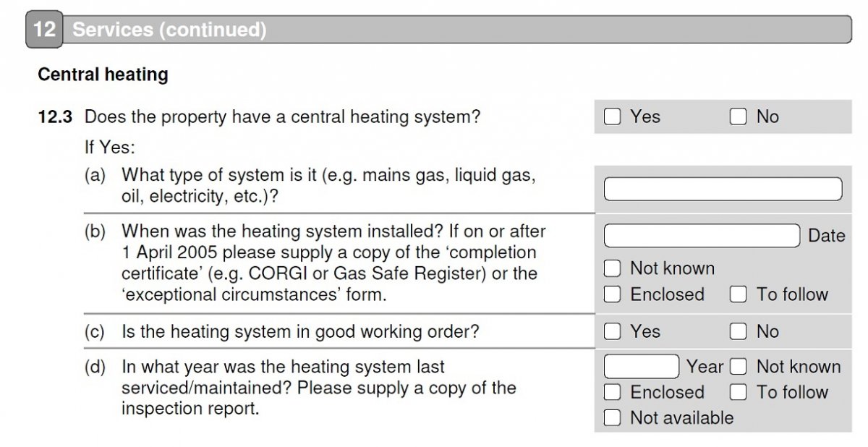Viewport: 868px width, 447px height.
Task: Select Not known for last serviced year
Action: pos(738,367)
